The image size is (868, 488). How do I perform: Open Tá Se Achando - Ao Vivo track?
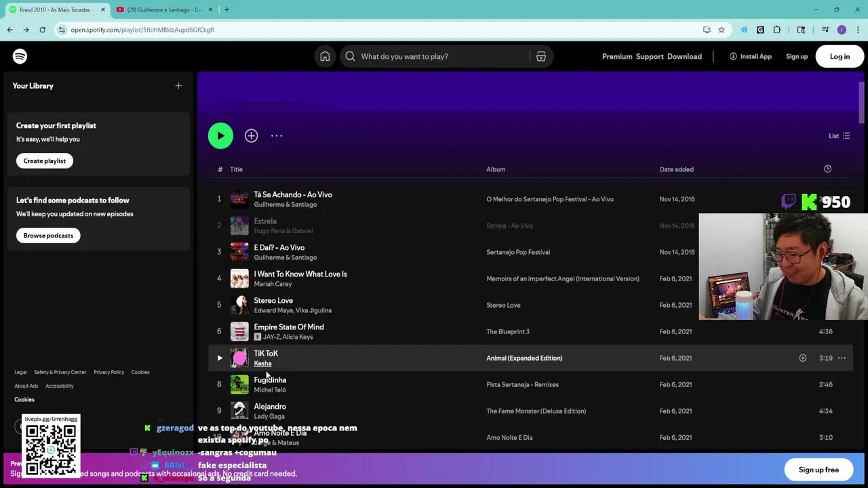(293, 195)
